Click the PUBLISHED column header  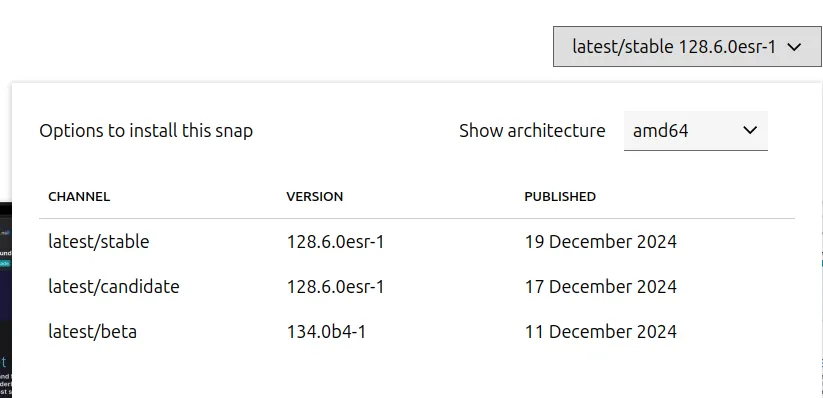[x=560, y=196]
